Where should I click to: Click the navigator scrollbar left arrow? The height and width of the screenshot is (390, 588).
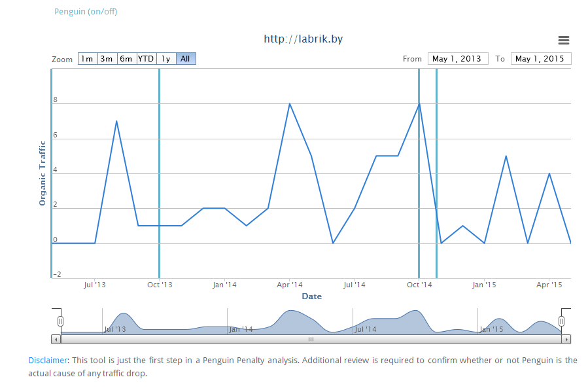[x=56, y=339]
